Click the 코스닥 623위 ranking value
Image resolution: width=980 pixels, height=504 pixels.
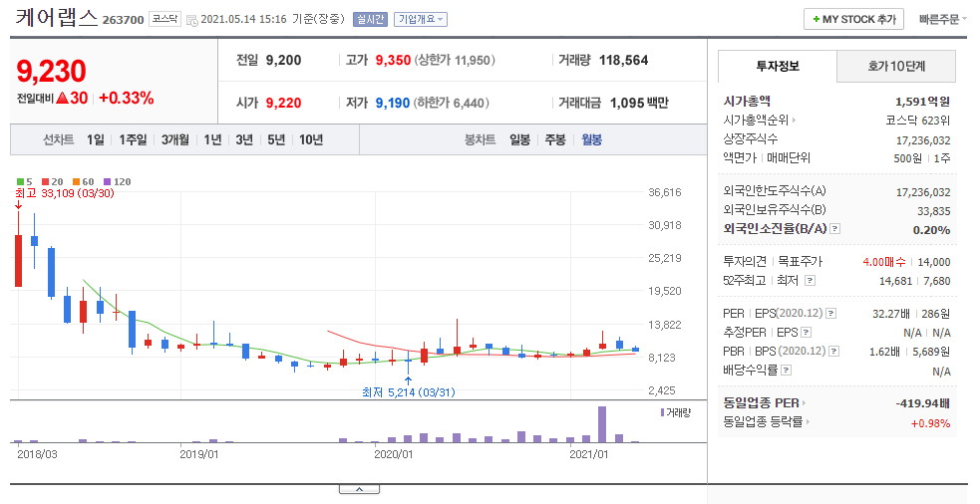[917, 121]
